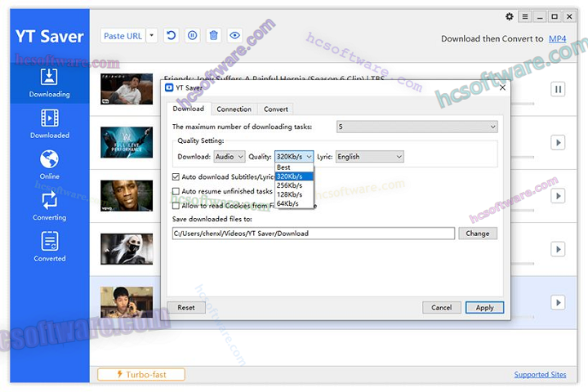Check Allow to read Cookies option
This screenshot has height=392, width=588.
pos(176,206)
